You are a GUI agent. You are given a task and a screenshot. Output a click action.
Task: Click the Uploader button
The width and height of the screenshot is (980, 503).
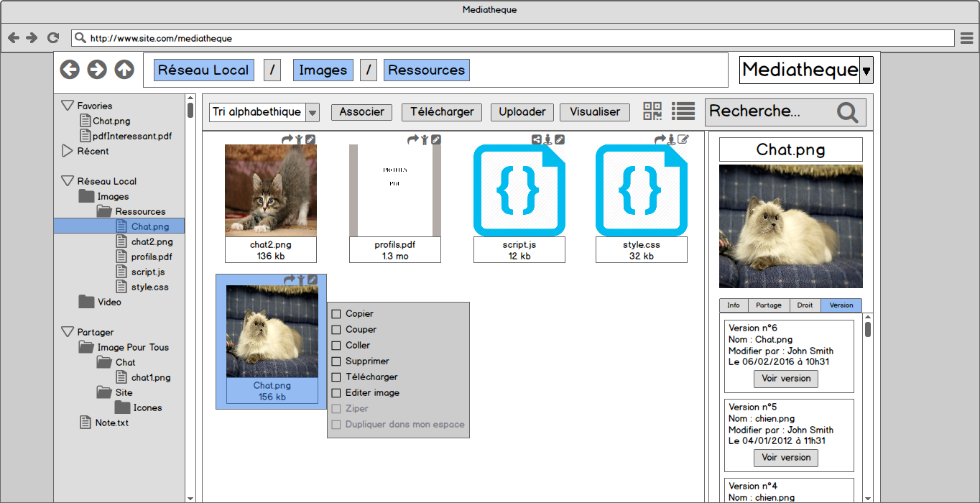(522, 112)
